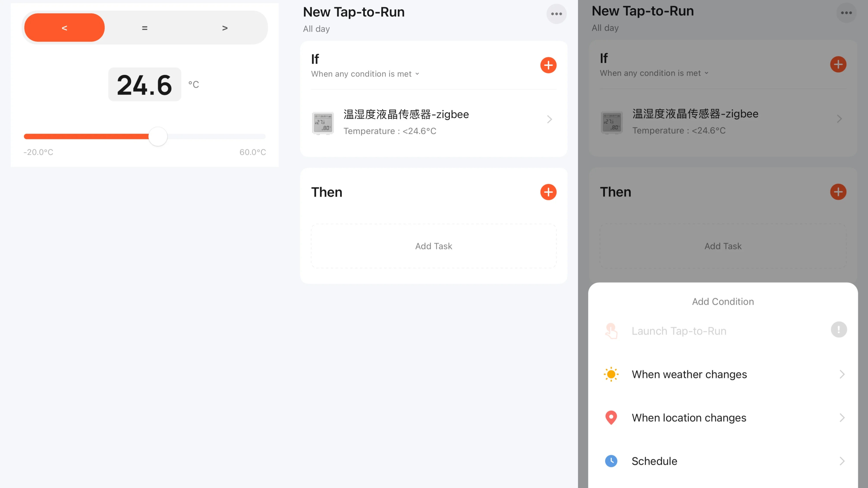Select the greater-than comparison option

coord(225,28)
